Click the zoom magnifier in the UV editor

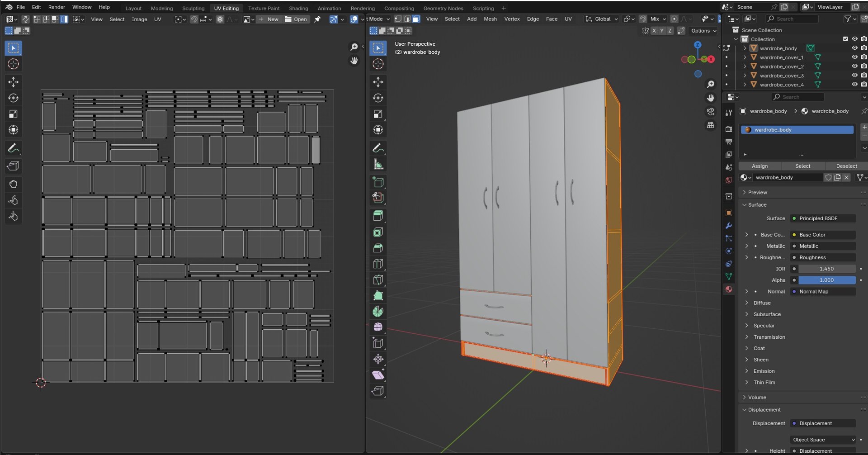tap(354, 47)
